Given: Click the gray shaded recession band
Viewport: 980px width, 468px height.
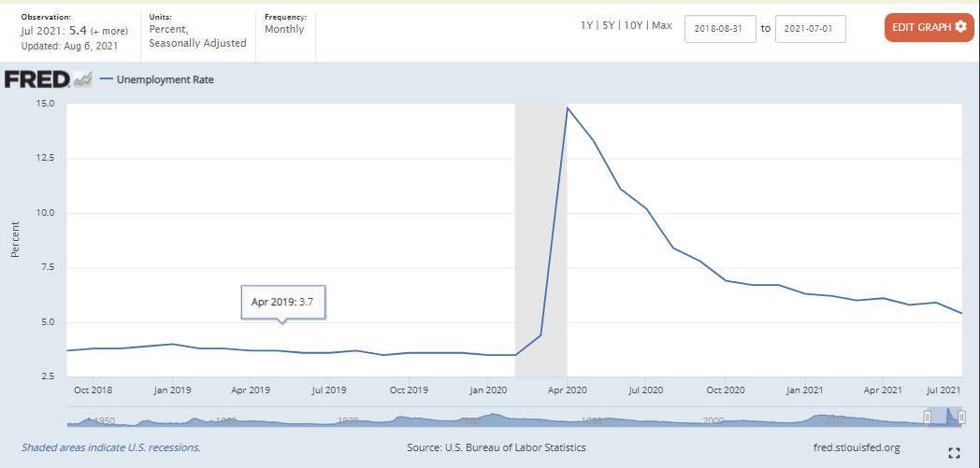Looking at the screenshot, I should 540,234.
